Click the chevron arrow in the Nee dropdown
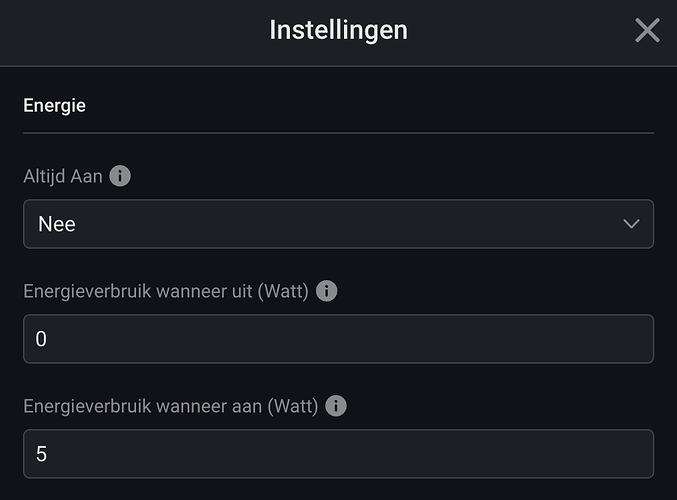 click(x=631, y=224)
